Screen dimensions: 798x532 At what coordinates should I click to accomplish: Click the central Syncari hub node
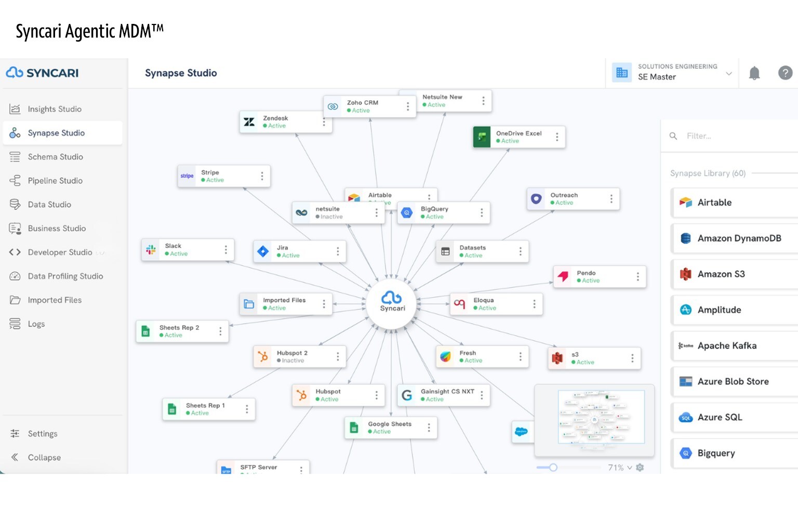coord(392,301)
